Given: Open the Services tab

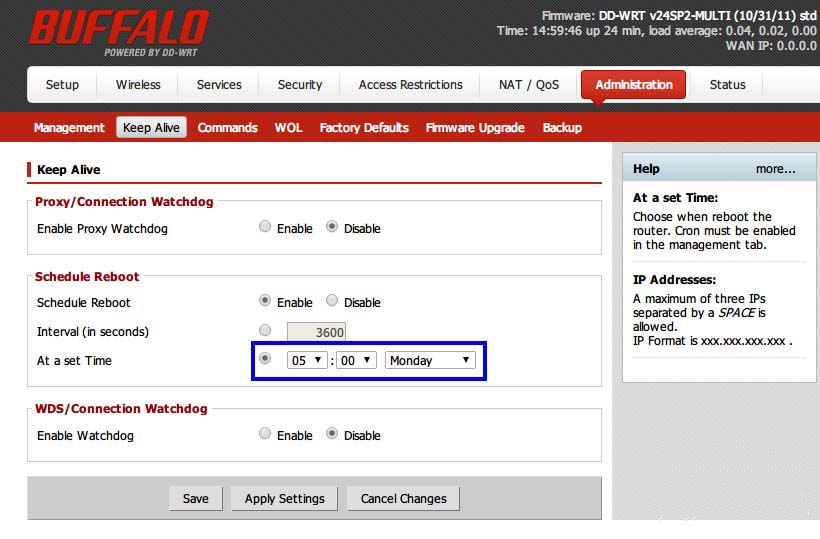Looking at the screenshot, I should coord(219,85).
